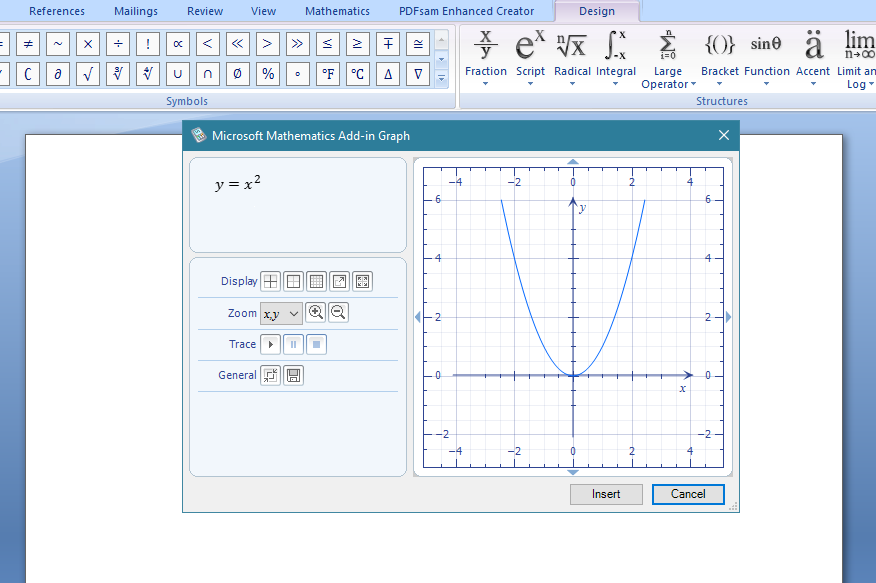Screen dimensions: 876x583
Task: Switch to the Review tab
Action: (205, 11)
